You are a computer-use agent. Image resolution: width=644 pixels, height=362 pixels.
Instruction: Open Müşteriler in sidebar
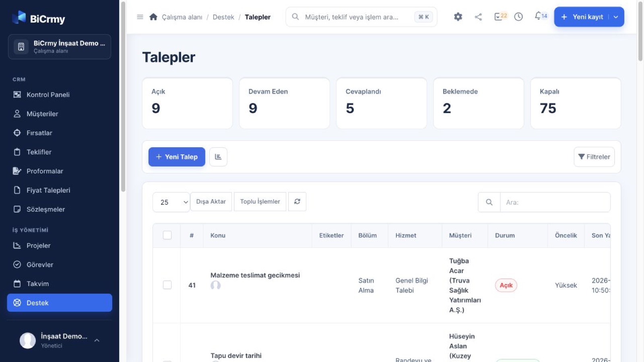click(60, 114)
